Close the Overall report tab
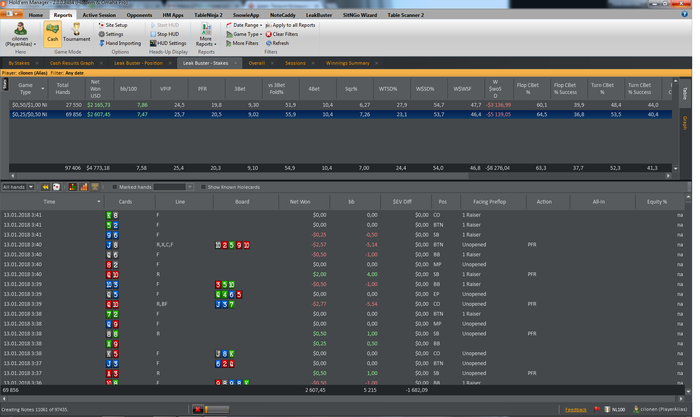Image resolution: width=700 pixels, height=417 pixels. [x=272, y=63]
